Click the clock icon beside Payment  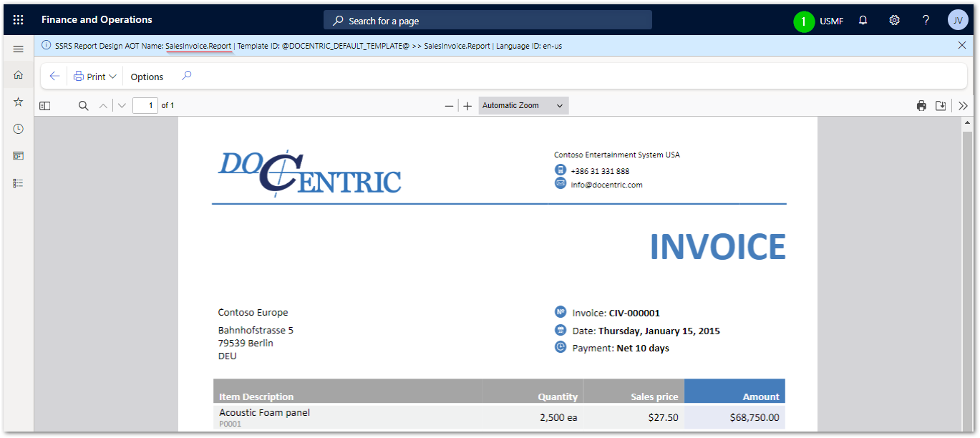[561, 347]
